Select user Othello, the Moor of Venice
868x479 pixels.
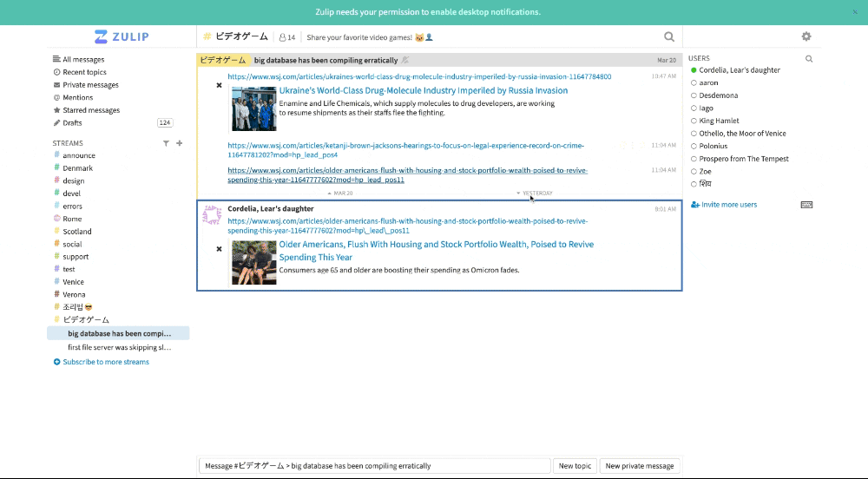click(x=742, y=134)
